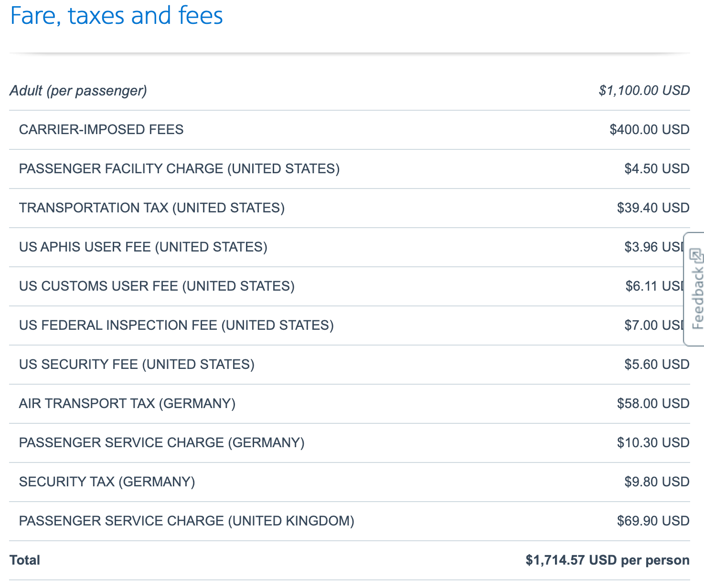Select the Air Transport Tax (Germany) label
Screen dimensions: 704x588
coord(127,404)
